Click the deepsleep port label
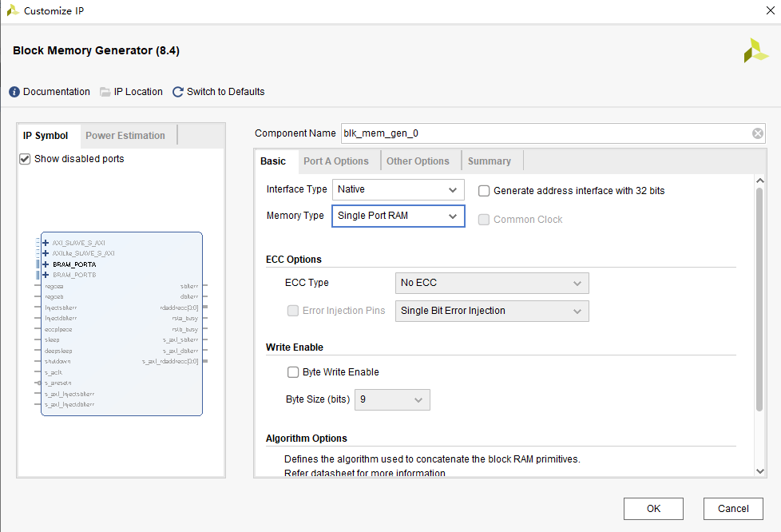The height and width of the screenshot is (532, 781). 58,351
